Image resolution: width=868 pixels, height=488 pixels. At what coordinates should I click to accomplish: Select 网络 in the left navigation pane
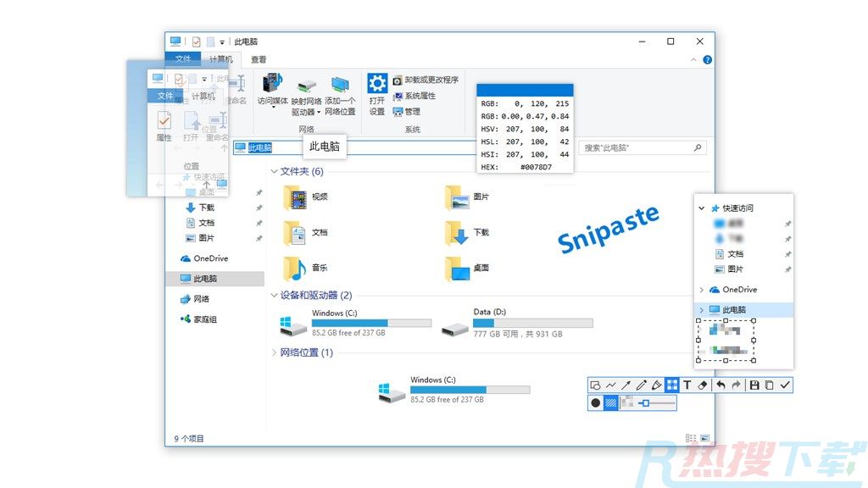194,299
